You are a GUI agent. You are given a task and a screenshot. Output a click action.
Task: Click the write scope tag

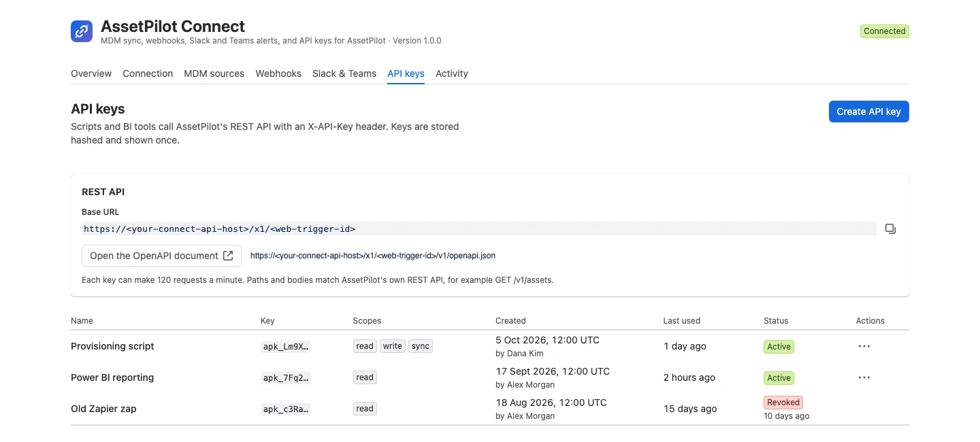pos(393,346)
